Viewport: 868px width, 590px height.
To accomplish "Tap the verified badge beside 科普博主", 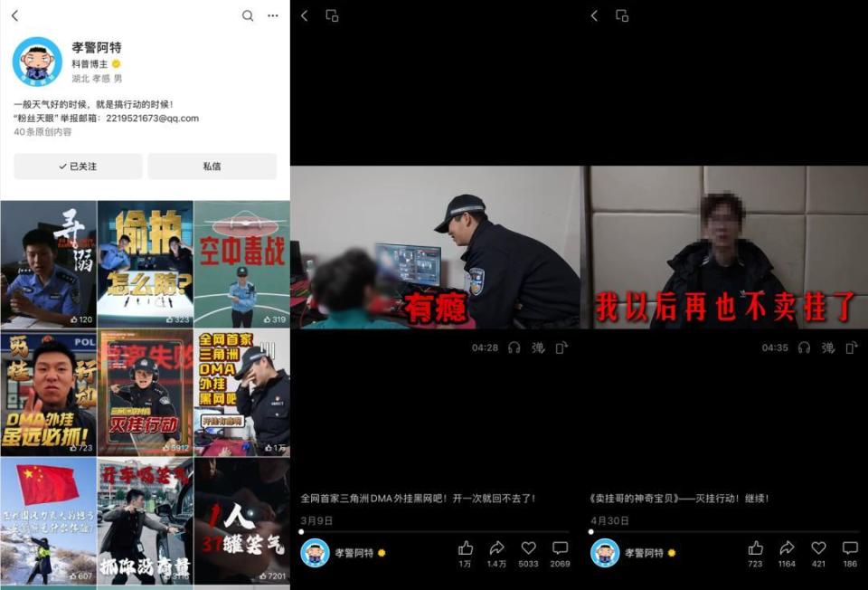I will tap(117, 63).
